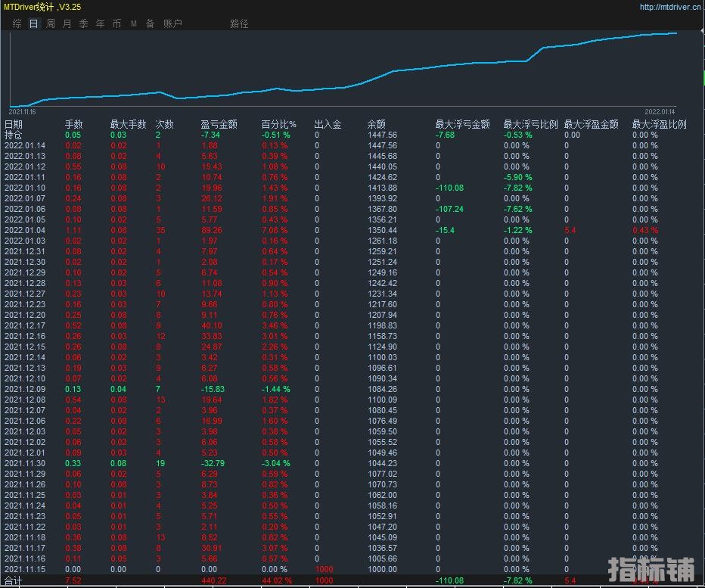This screenshot has width=705, height=588.
Task: Open the 周 weekly tab
Action: pyautogui.click(x=51, y=23)
